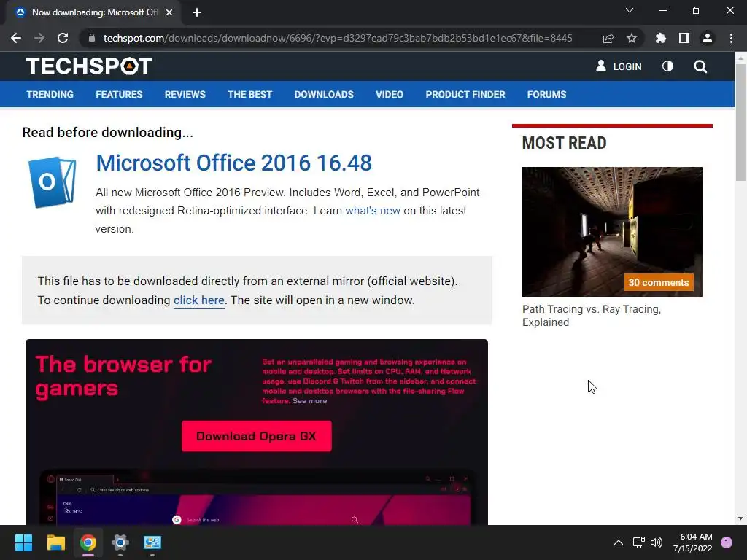Open Settings gear in taskbar
Image resolution: width=747 pixels, height=560 pixels.
[x=120, y=542]
